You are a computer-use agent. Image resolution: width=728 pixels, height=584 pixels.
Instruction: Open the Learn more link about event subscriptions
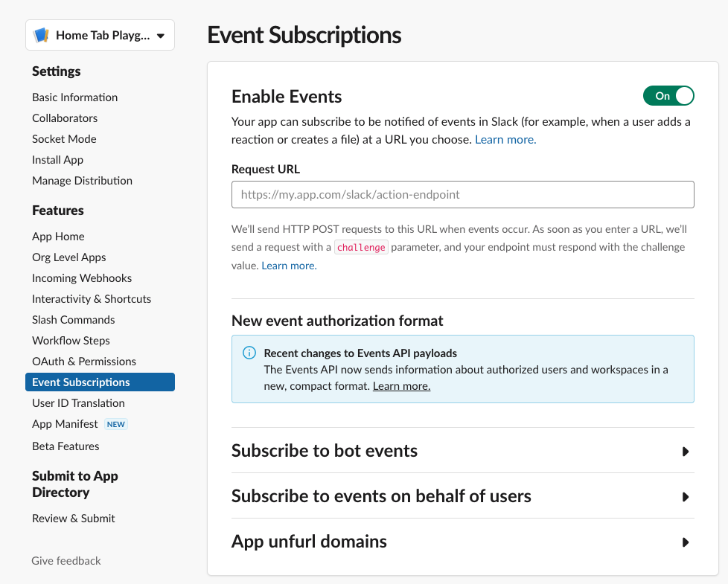pyautogui.click(x=505, y=139)
